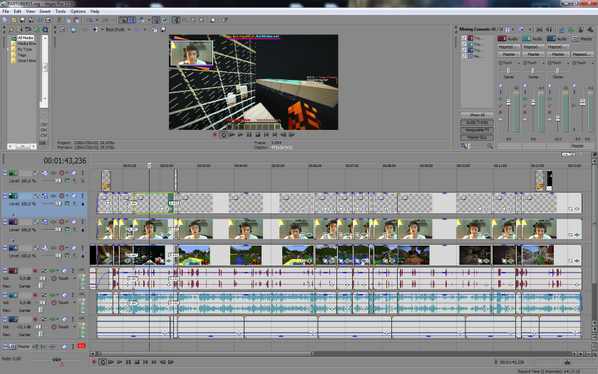Open Touch automation dropdown on Master strip
Image resolution: width=598 pixels, height=374 pixels.
pos(592,63)
